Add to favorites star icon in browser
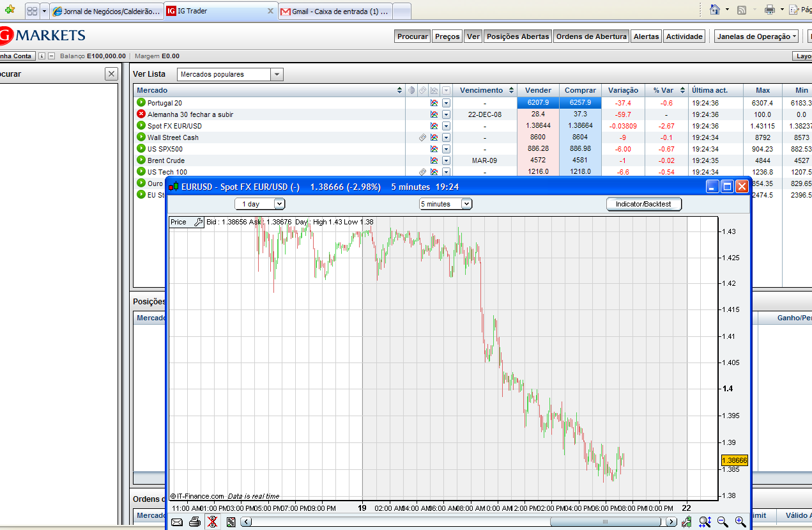The height and width of the screenshot is (530, 812). click(10, 10)
